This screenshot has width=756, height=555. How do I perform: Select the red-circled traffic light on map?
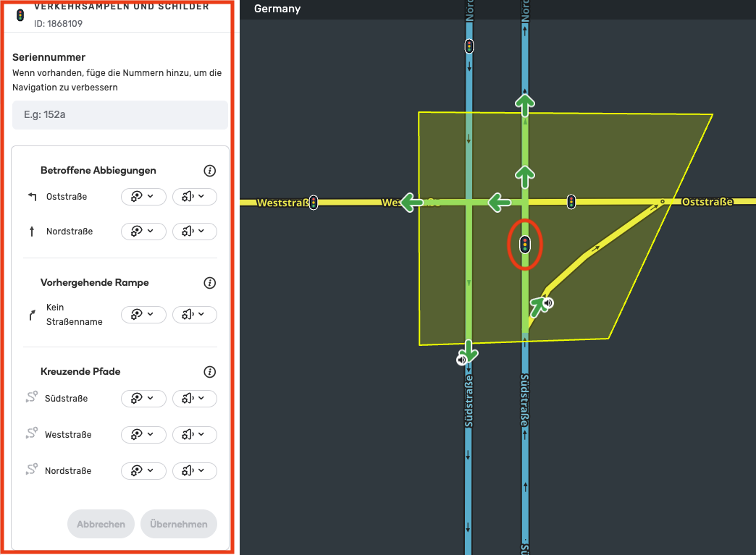pos(525,245)
